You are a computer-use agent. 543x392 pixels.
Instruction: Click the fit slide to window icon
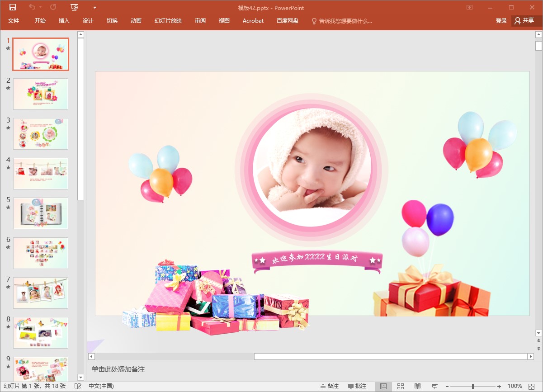point(531,386)
